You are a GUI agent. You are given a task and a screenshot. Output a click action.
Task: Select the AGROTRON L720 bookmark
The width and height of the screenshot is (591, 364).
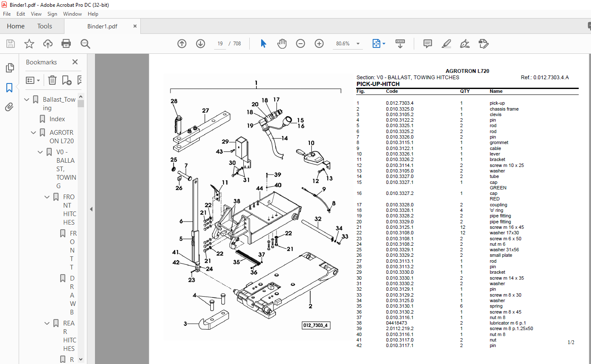[61, 137]
